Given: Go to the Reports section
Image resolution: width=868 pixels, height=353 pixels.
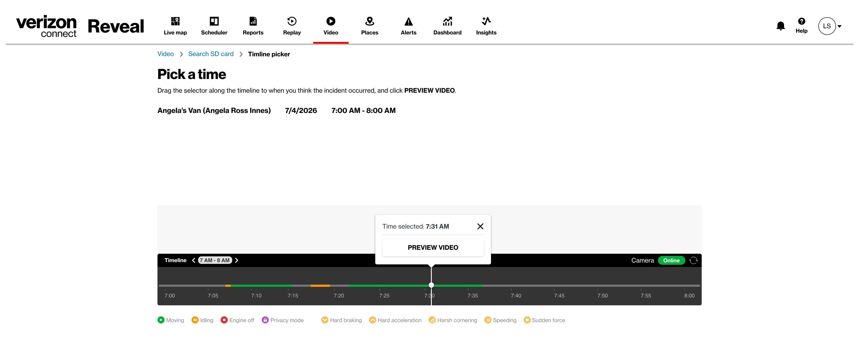Looking at the screenshot, I should point(253,26).
